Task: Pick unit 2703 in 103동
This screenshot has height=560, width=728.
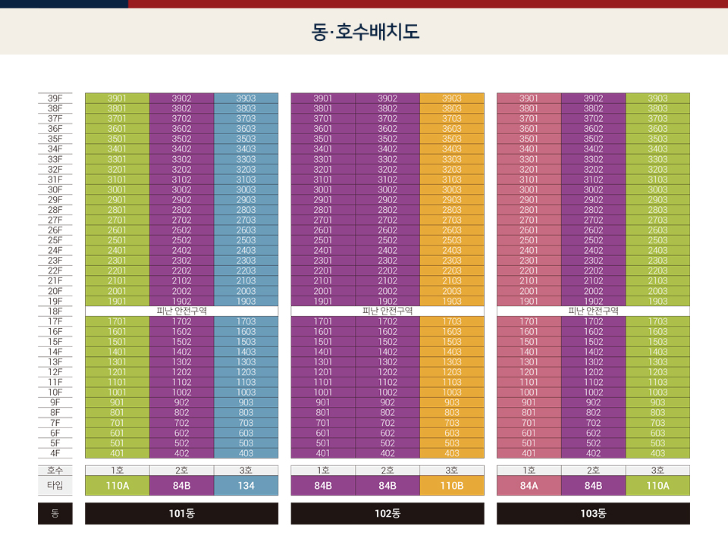Action: 658,220
